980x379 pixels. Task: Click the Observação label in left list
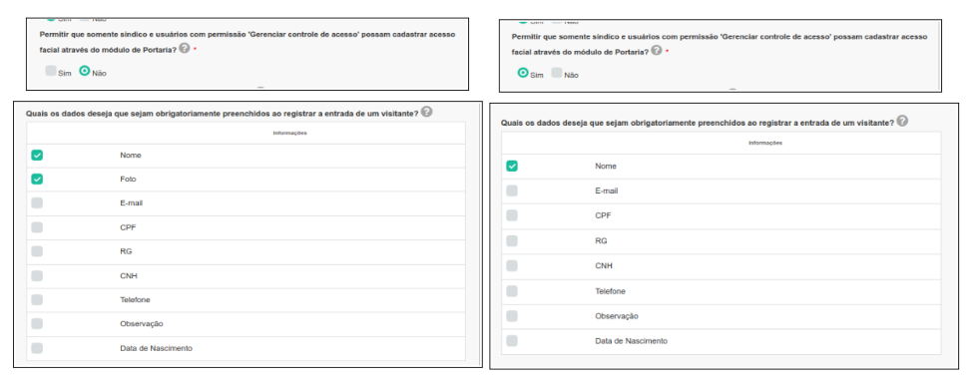[142, 324]
